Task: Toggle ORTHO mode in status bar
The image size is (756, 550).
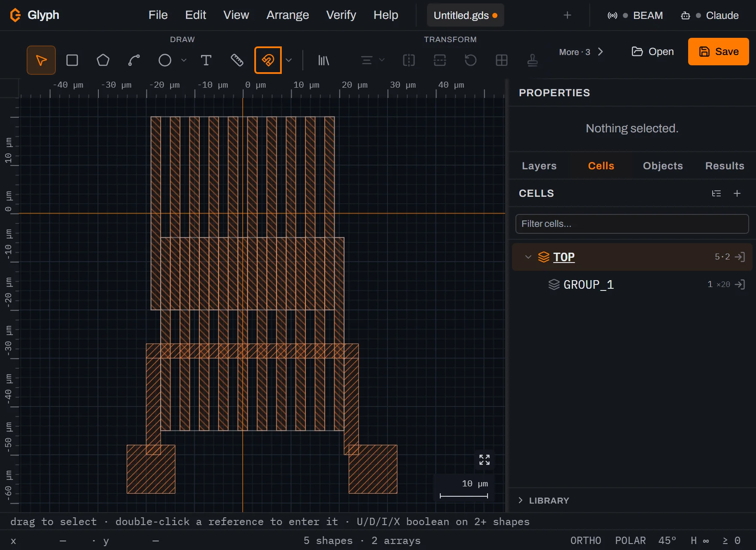Action: (x=586, y=541)
